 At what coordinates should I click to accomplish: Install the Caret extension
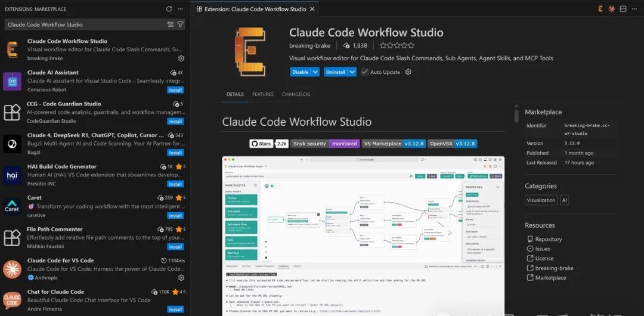click(175, 216)
